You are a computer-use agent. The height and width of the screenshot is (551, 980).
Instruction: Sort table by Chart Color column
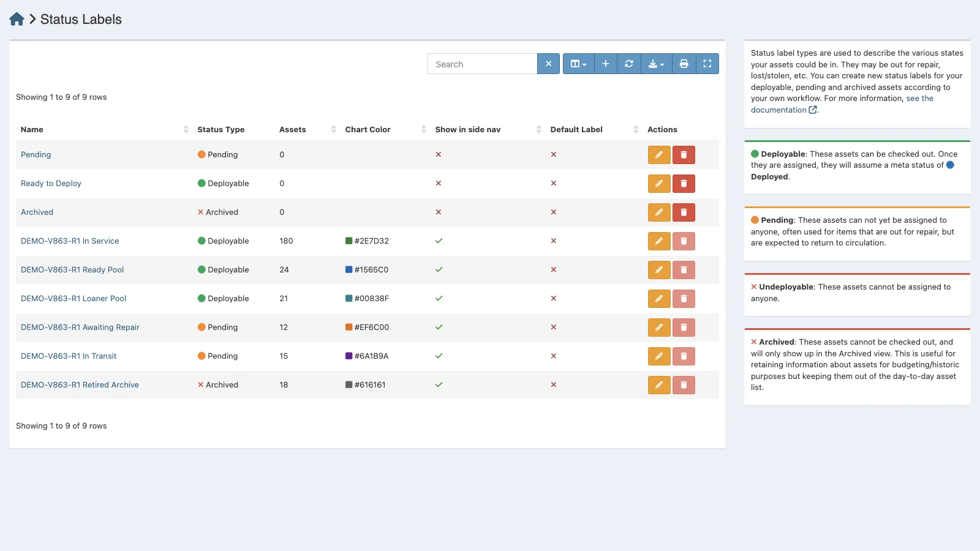pyautogui.click(x=385, y=129)
